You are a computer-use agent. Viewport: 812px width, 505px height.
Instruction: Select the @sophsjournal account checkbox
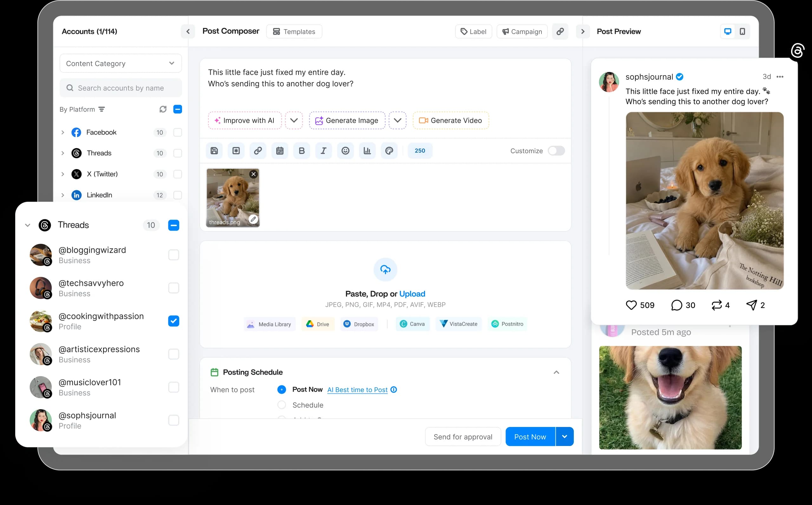pos(174,420)
